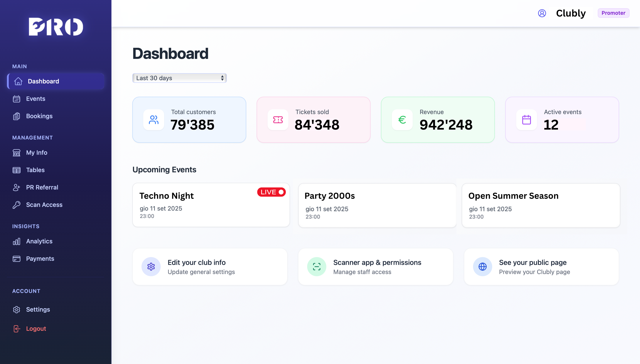This screenshot has width=640, height=364.
Task: Open Settings under Account
Action: [38, 309]
